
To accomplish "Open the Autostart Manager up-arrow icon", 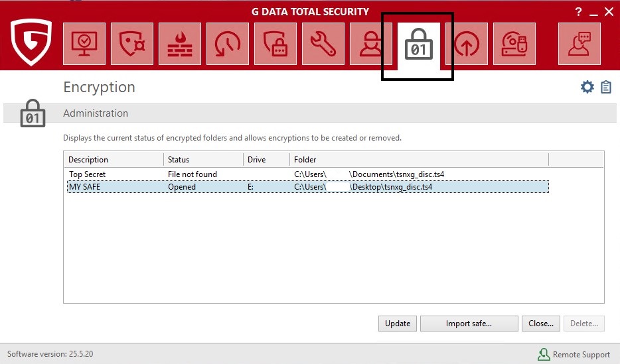I will pos(467,43).
